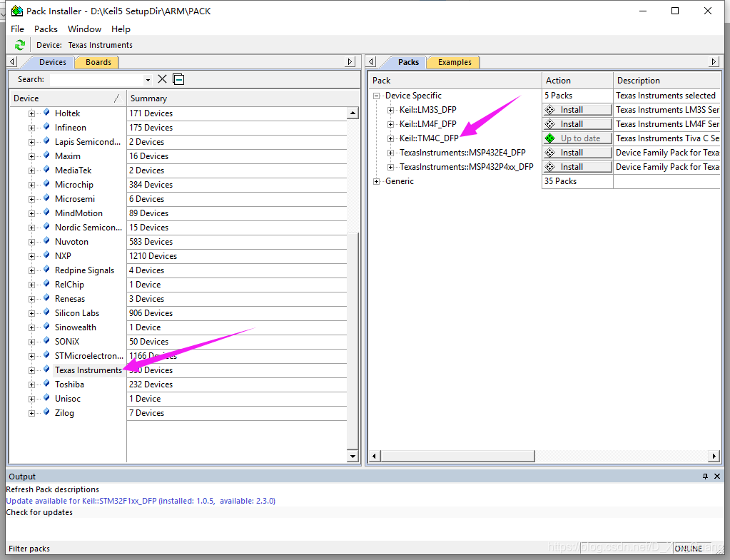Click Up to date button for TM4C_DFP
Screen dimensions: 730x560
click(x=577, y=138)
